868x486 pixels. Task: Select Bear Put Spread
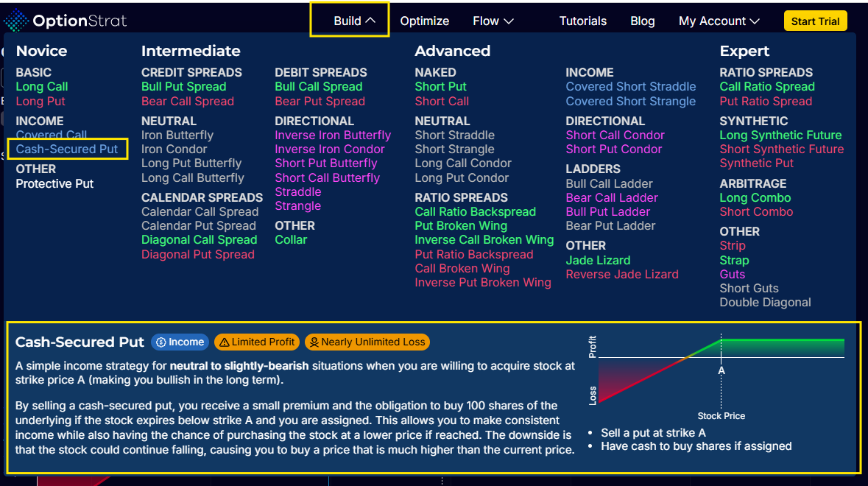tap(320, 102)
